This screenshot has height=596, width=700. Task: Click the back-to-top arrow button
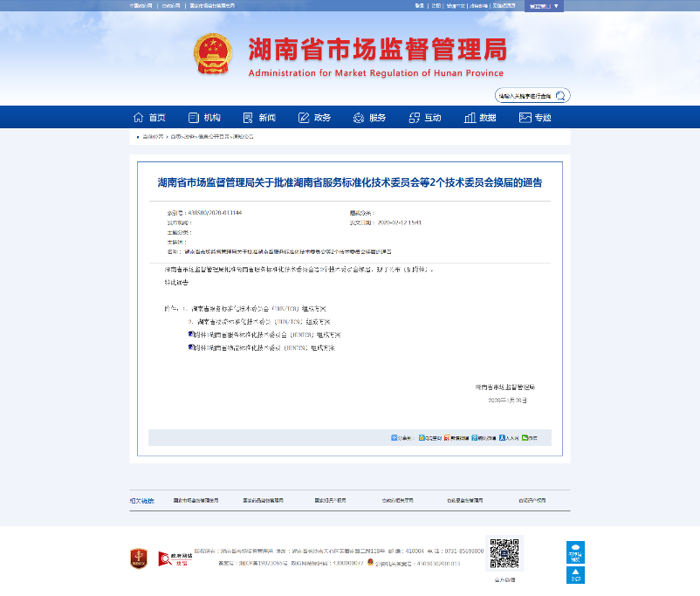click(x=575, y=575)
